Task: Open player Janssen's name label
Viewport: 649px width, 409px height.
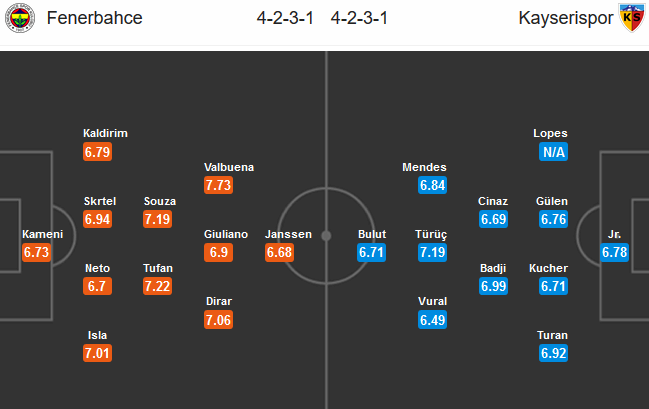Action: [x=288, y=234]
